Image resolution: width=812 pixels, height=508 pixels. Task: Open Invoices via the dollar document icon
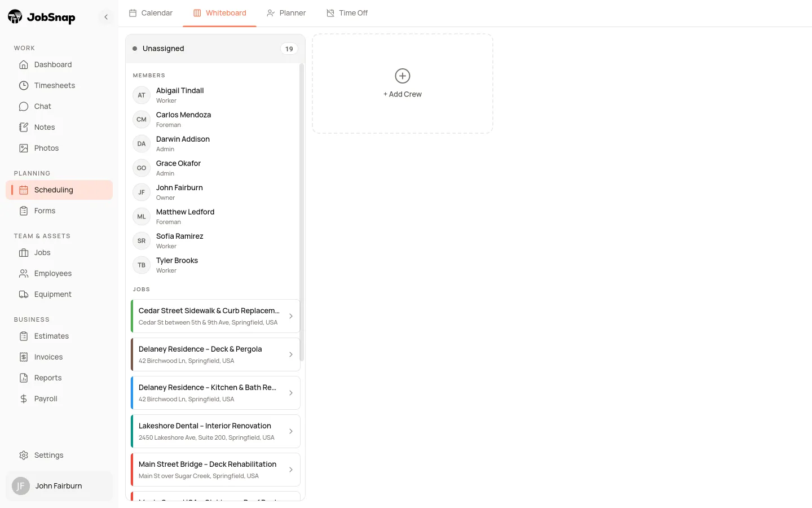tap(24, 357)
